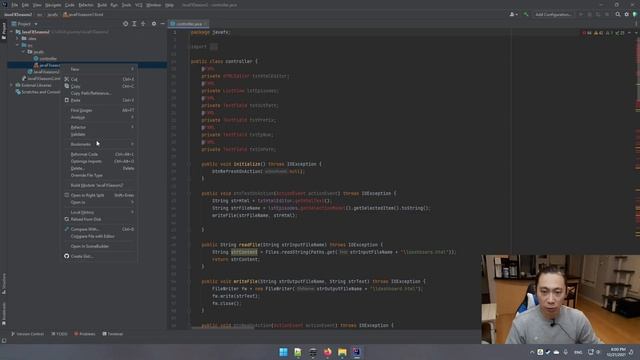640x360 pixels.
Task: Open Version Control tool window
Action: tap(27, 334)
